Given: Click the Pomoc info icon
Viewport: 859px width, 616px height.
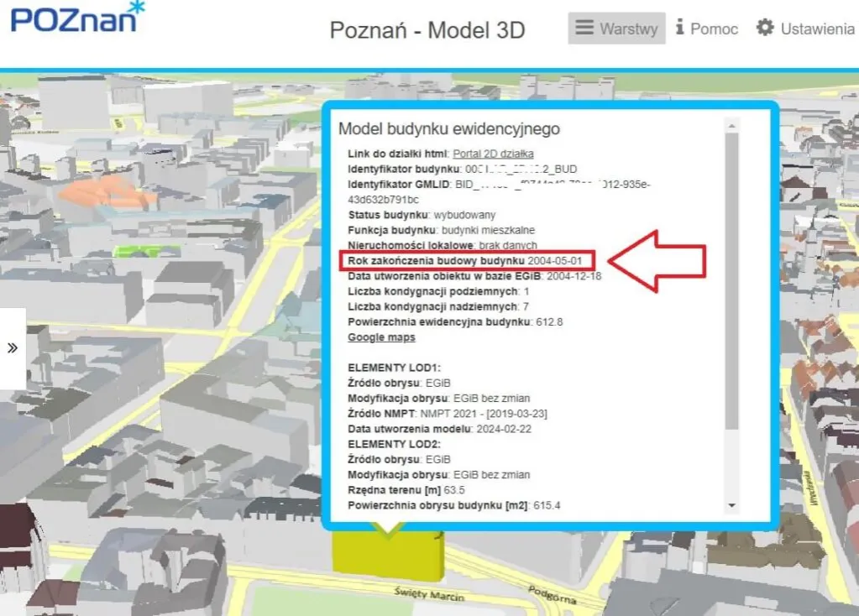Looking at the screenshot, I should click(x=680, y=29).
